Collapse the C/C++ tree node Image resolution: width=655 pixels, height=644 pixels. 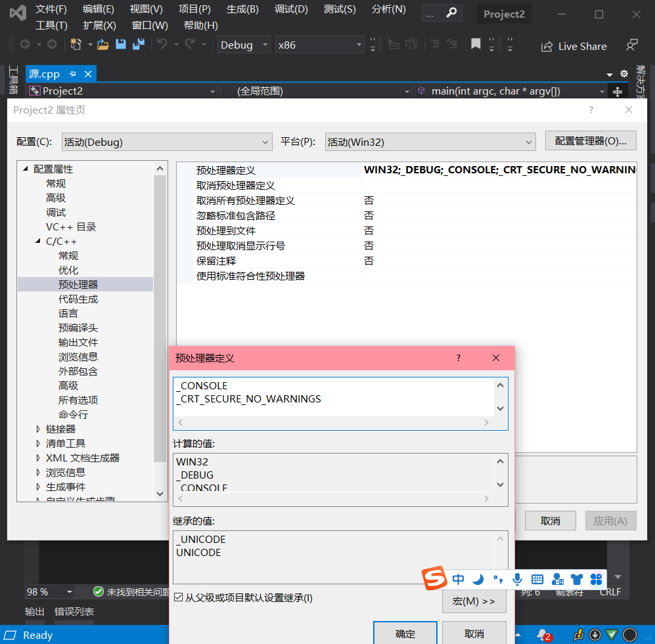[38, 241]
